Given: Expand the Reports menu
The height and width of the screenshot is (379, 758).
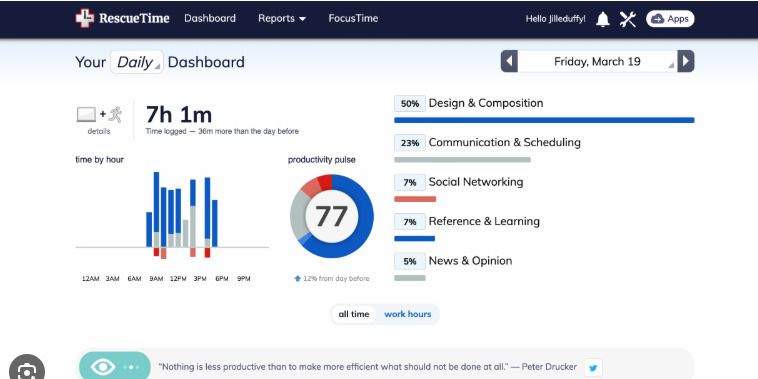Looking at the screenshot, I should pyautogui.click(x=282, y=18).
